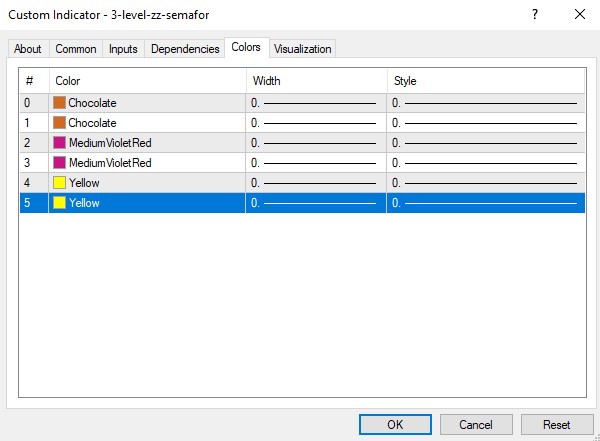The width and height of the screenshot is (600, 441).
Task: Click the Cancel button
Action: point(476,424)
